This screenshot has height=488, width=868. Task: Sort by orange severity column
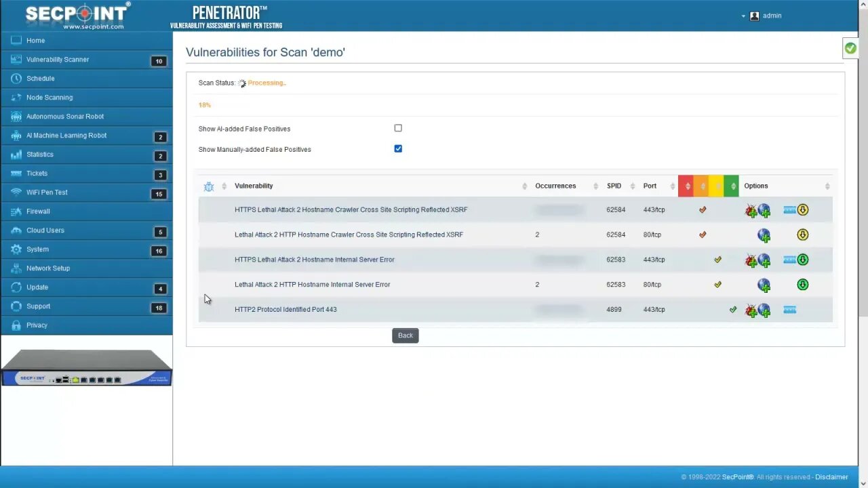point(701,186)
